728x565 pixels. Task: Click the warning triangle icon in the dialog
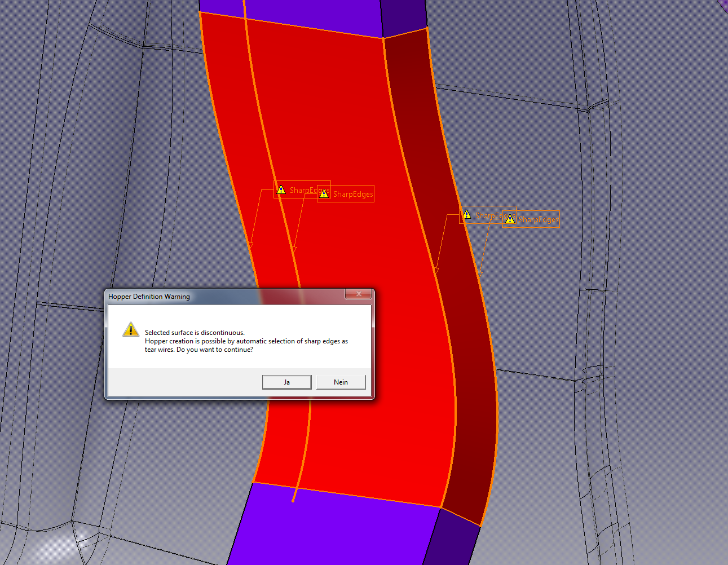(131, 330)
